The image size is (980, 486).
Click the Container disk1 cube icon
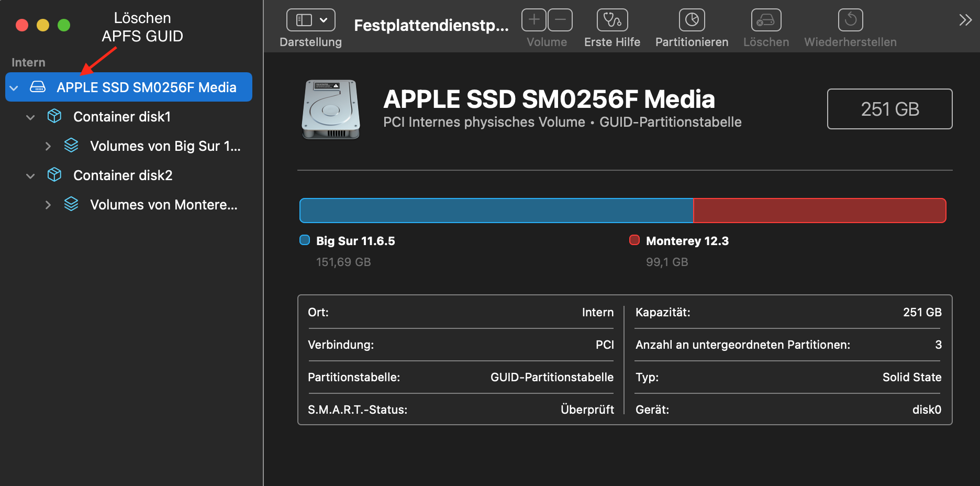point(54,116)
